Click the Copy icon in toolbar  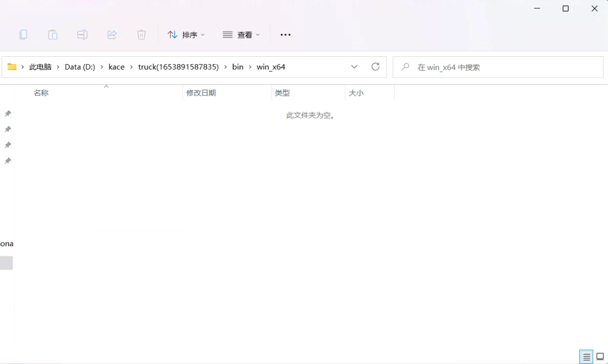coord(23,34)
